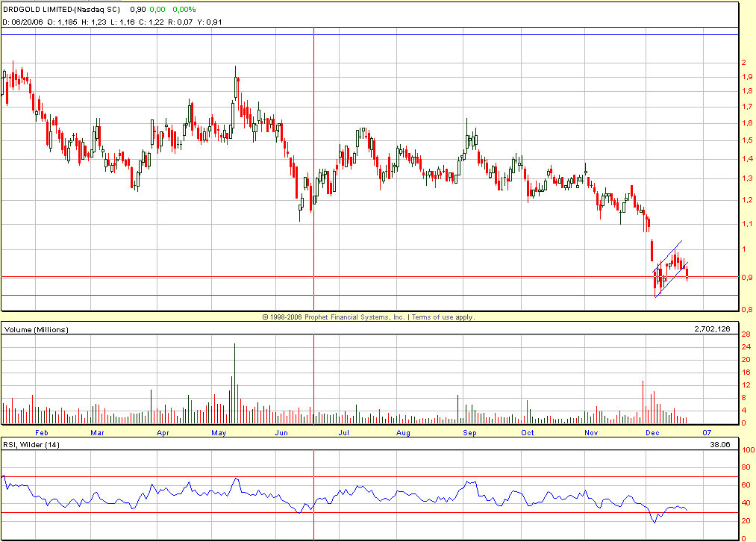Viewport: 756px width, 542px height.
Task: Click the 80 level on the RSI axis
Action: (746, 468)
